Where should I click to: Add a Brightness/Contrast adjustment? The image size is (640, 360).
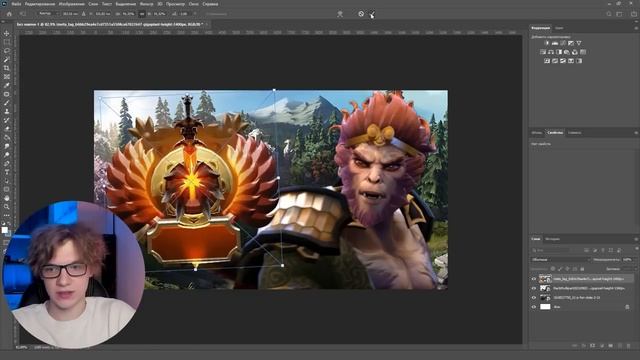click(x=547, y=43)
